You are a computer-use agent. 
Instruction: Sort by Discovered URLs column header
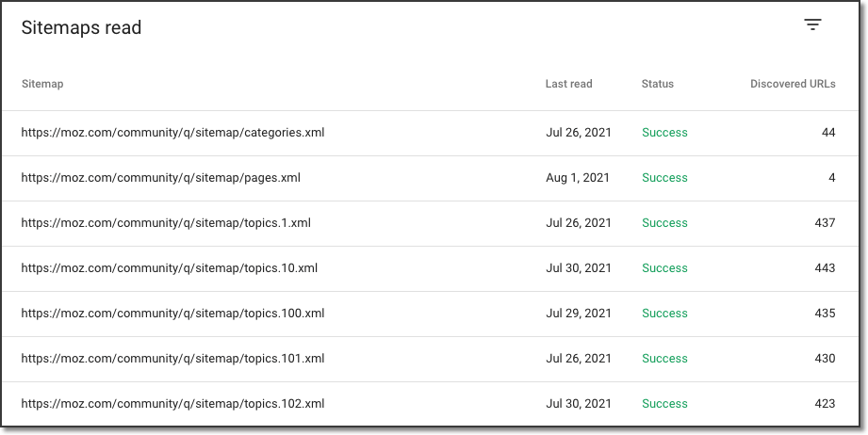[x=792, y=84]
